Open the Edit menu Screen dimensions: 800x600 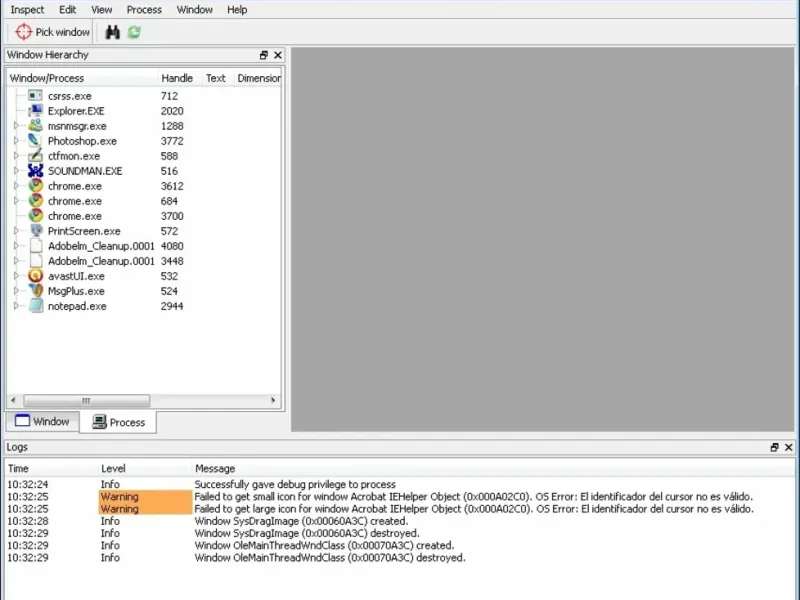click(x=67, y=10)
